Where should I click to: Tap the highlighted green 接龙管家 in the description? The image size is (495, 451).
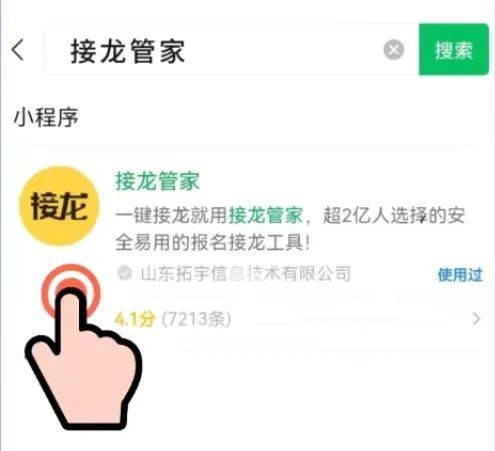[266, 215]
